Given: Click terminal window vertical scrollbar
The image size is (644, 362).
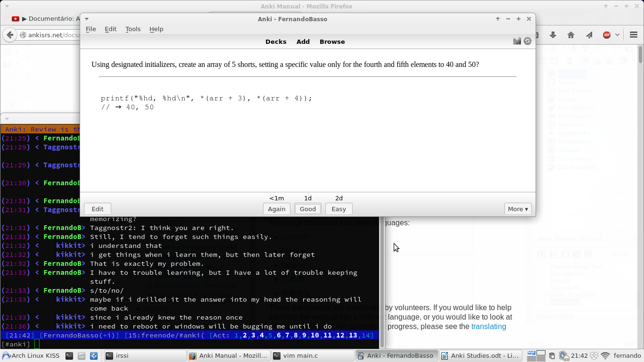Looking at the screenshot, I should point(382,282).
